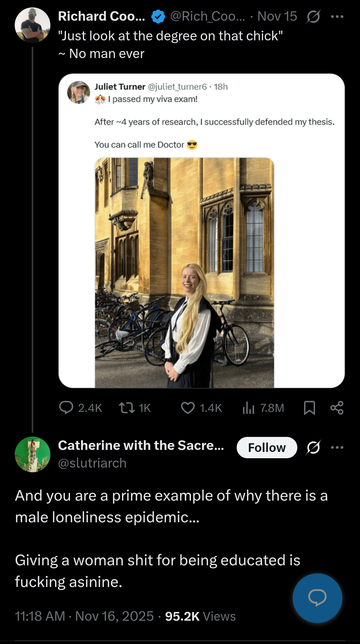Open Catherine's green profile avatar
Screen dimensions: 360x644
pos(32,454)
